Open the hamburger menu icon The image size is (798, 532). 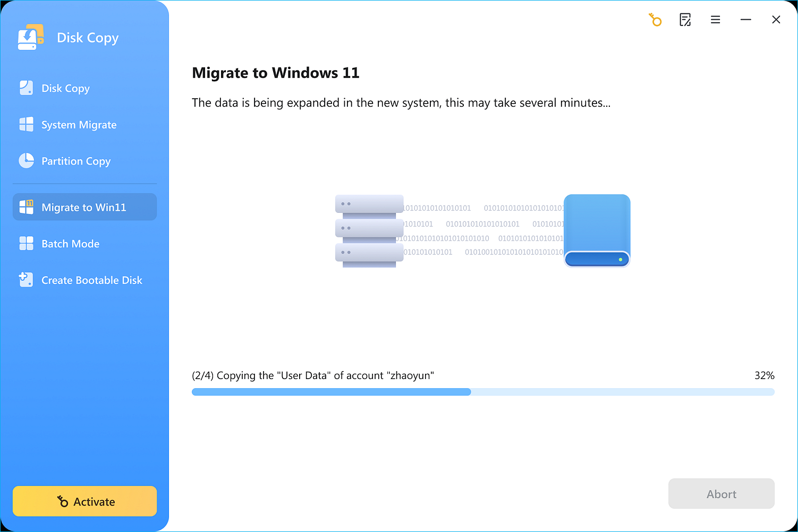click(716, 20)
